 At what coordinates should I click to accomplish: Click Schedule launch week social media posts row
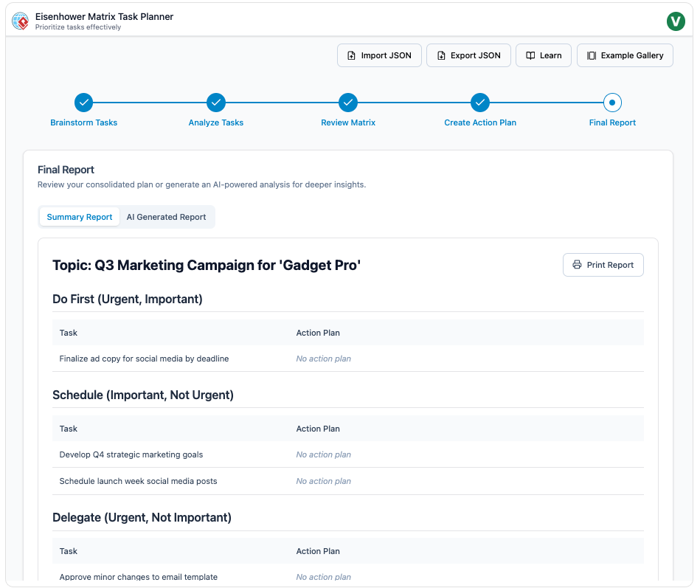pos(138,481)
